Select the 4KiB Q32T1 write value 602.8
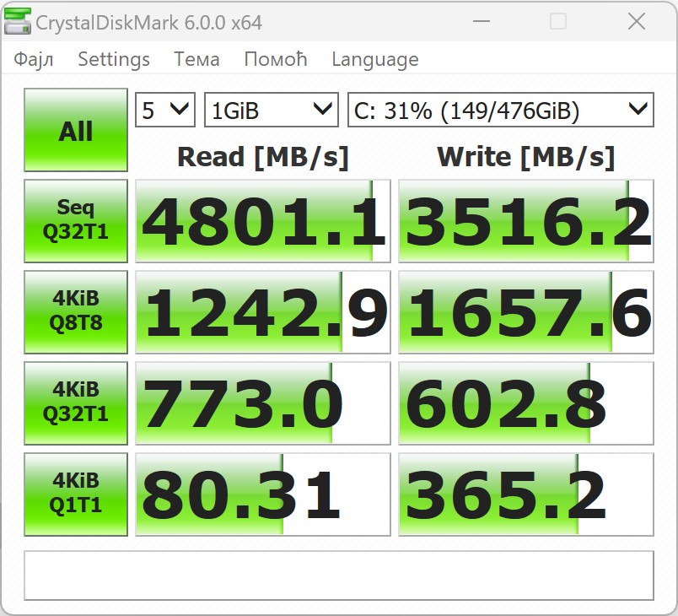 pos(526,403)
